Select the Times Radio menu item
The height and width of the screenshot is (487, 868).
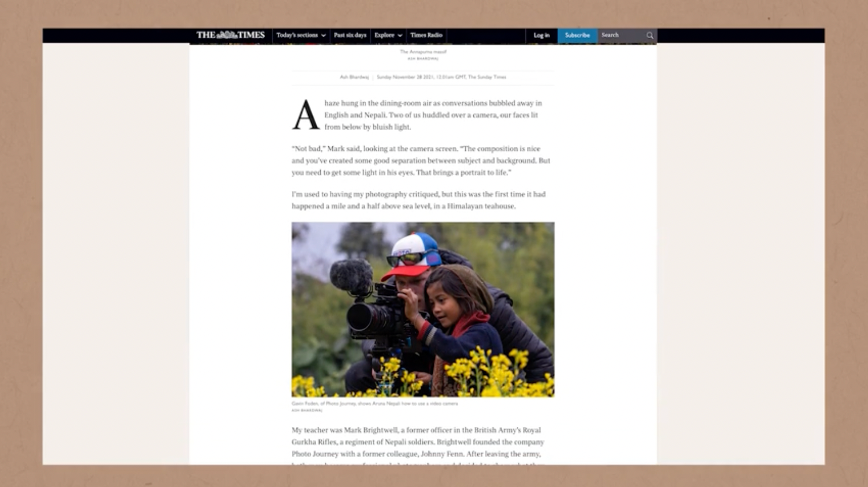pyautogui.click(x=425, y=35)
